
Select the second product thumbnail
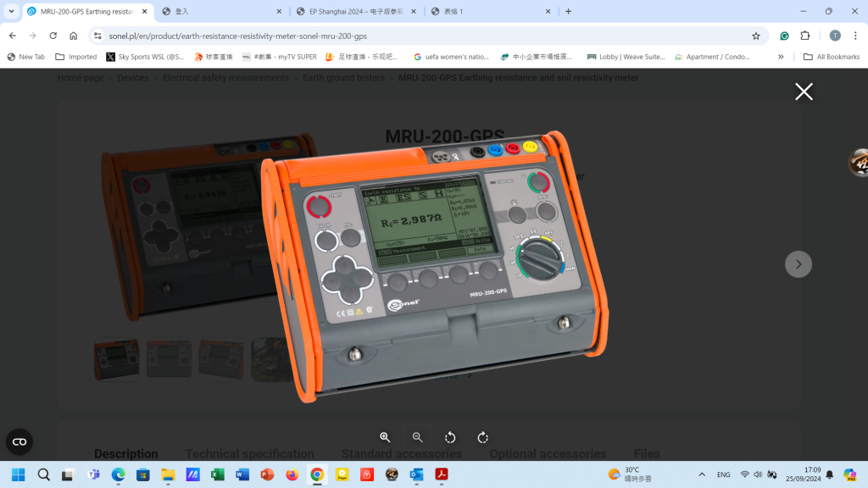point(169,359)
